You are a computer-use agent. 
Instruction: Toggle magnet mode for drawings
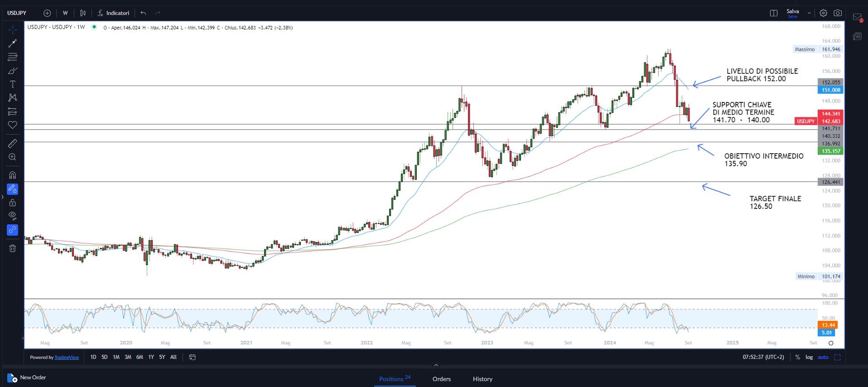[13, 175]
